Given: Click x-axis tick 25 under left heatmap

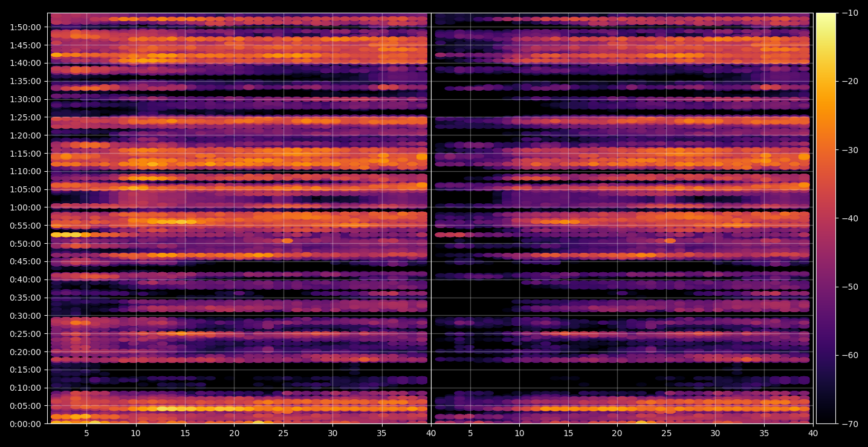Looking at the screenshot, I should pyautogui.click(x=283, y=434).
